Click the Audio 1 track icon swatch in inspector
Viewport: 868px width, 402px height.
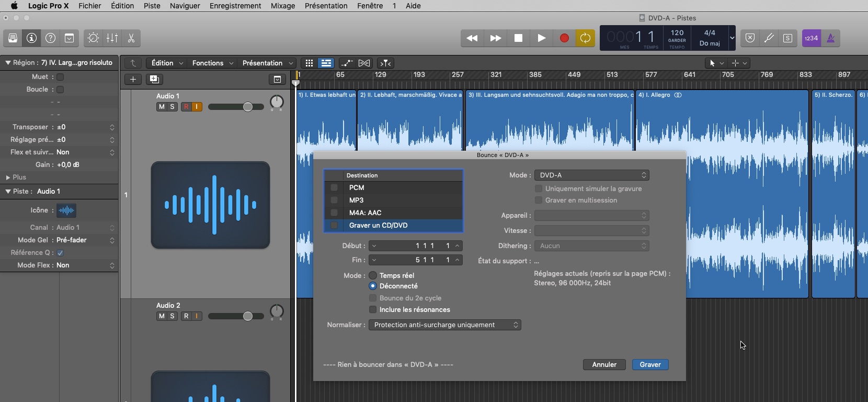(66, 210)
